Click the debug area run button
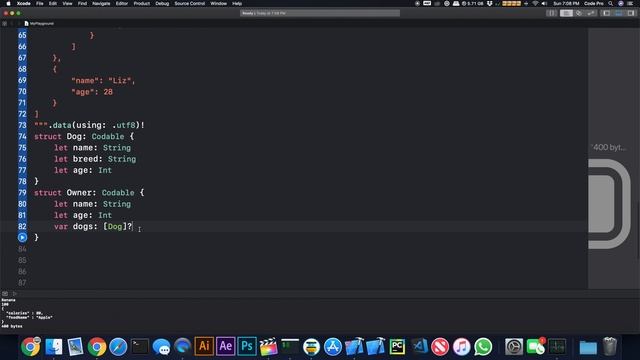 pyautogui.click(x=15, y=293)
